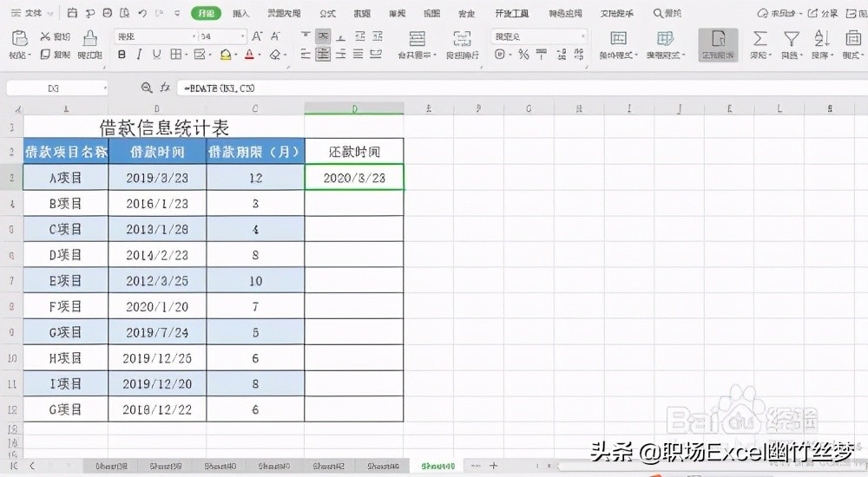Viewport: 868px width, 477px height.
Task: Apply red font color A
Action: click(x=250, y=55)
